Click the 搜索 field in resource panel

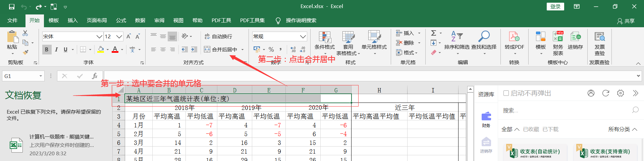point(570,110)
